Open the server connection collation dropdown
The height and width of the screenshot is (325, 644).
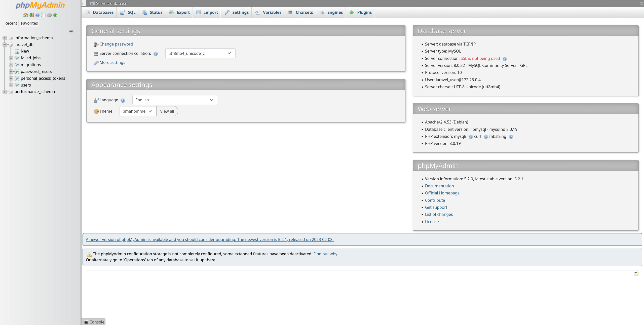(200, 53)
